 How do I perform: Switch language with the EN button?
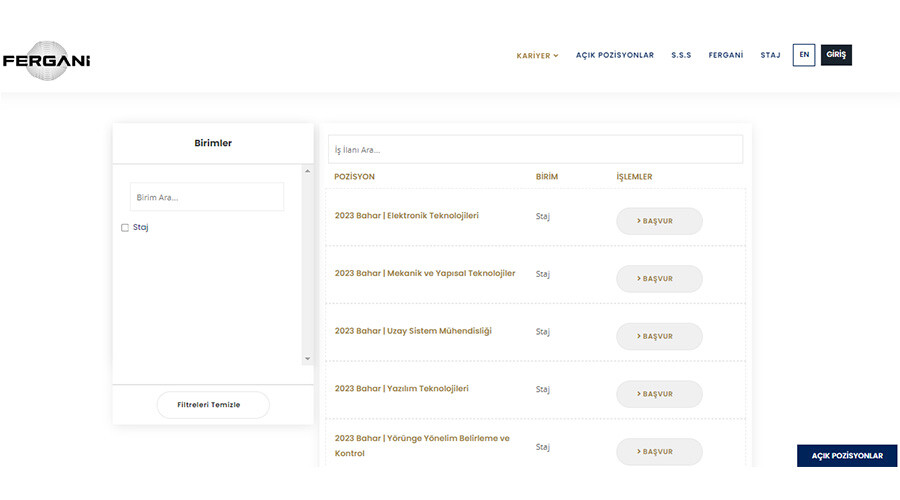[804, 55]
